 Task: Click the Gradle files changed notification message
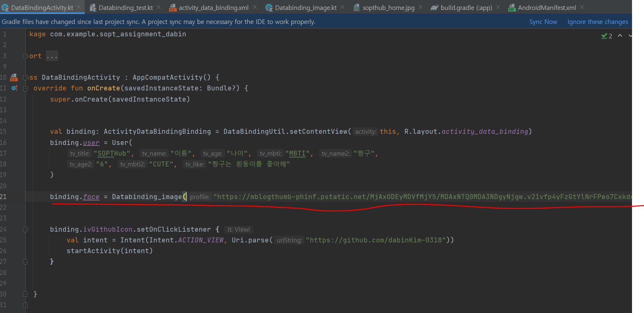click(x=159, y=22)
